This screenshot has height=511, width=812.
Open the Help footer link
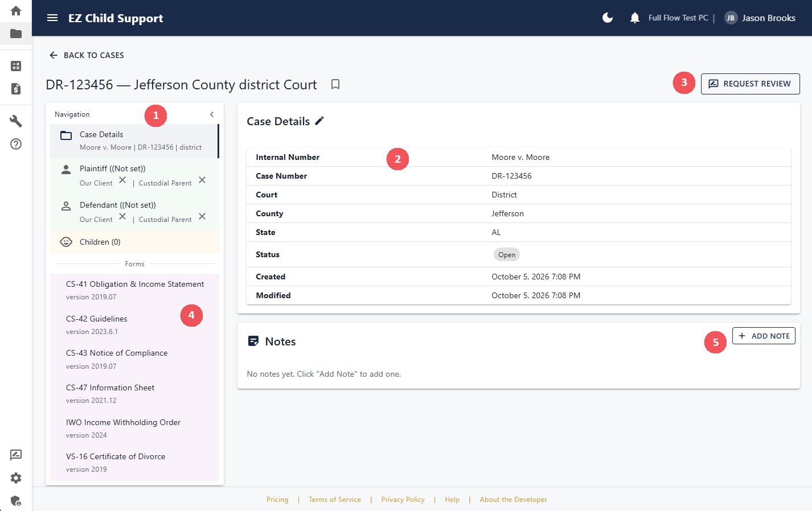click(452, 500)
